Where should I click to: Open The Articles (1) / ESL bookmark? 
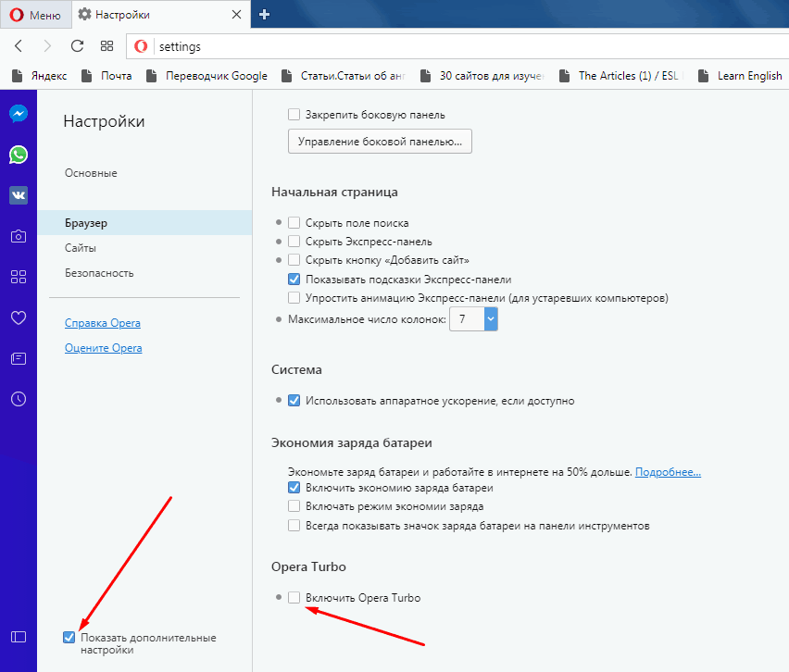pos(621,76)
